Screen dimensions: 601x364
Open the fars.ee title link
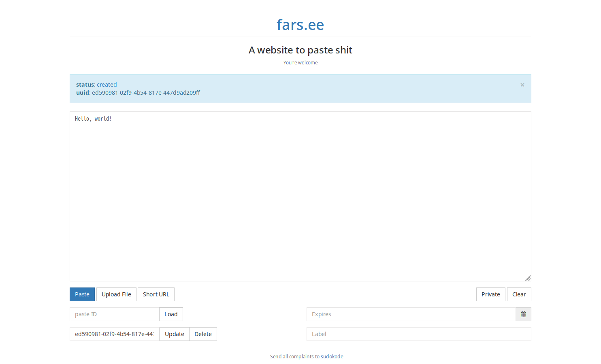300,25
